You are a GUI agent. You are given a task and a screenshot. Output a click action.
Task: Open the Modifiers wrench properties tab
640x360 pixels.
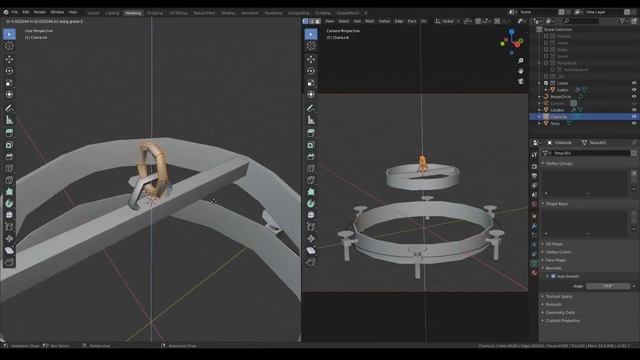[534, 226]
